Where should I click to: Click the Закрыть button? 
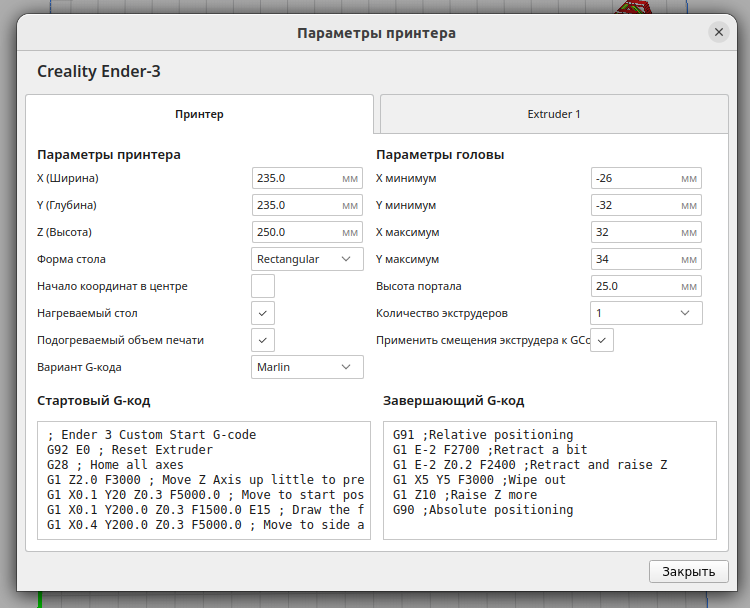(x=689, y=572)
